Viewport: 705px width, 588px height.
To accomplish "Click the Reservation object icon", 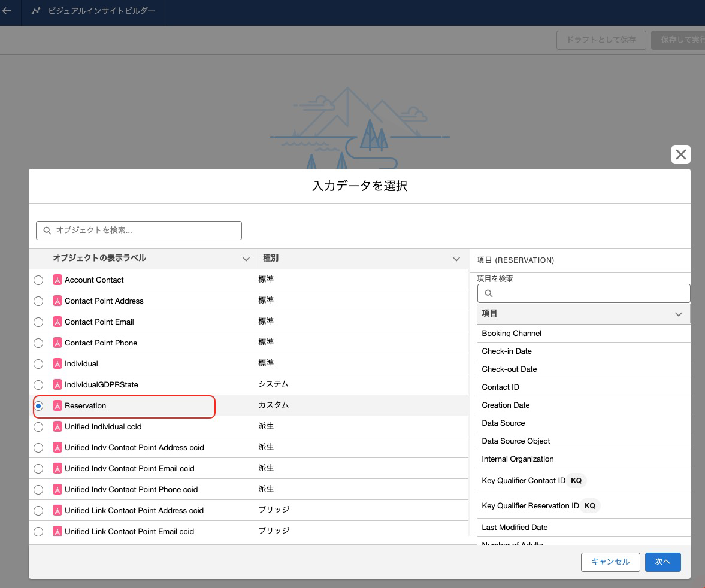I will pyautogui.click(x=57, y=405).
